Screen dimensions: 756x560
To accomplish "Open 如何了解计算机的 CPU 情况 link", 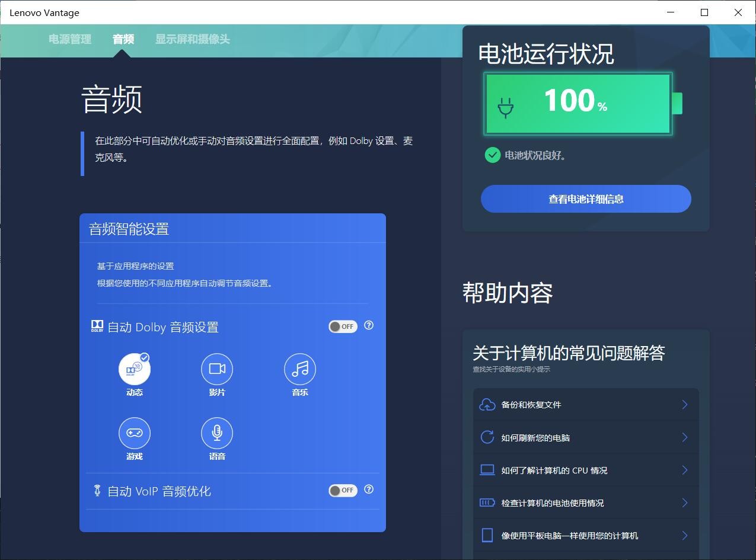I will point(586,470).
